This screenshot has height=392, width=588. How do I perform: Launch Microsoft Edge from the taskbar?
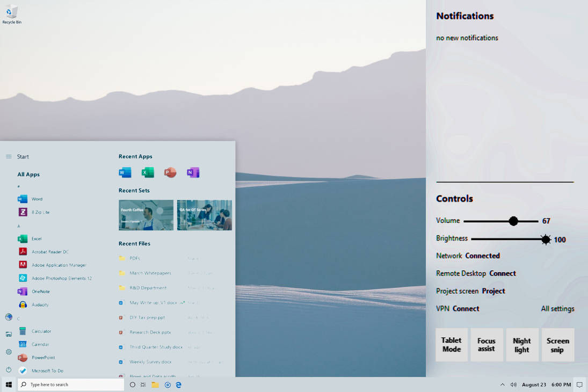pos(178,384)
